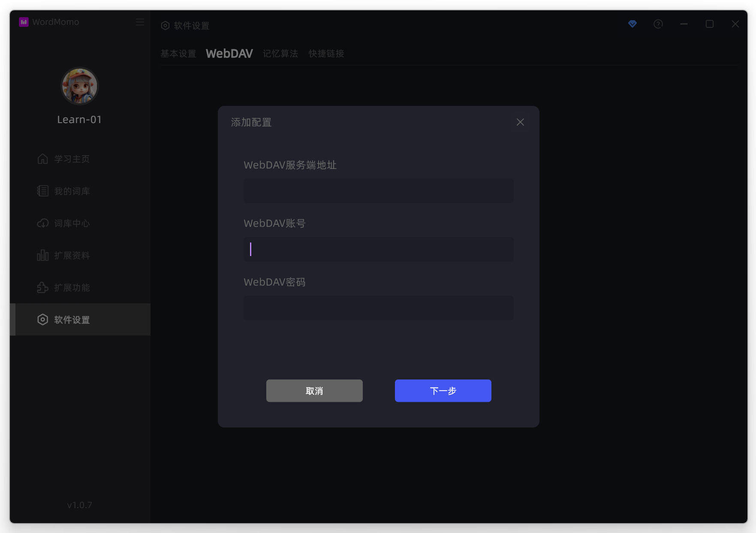Open 我的词库 notebook icon
Screen dimensions: 756x533
pos(42,191)
